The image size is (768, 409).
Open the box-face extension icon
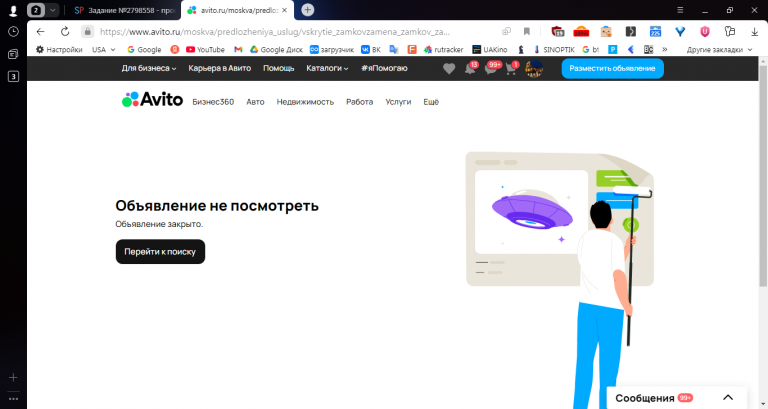pyautogui.click(x=606, y=31)
